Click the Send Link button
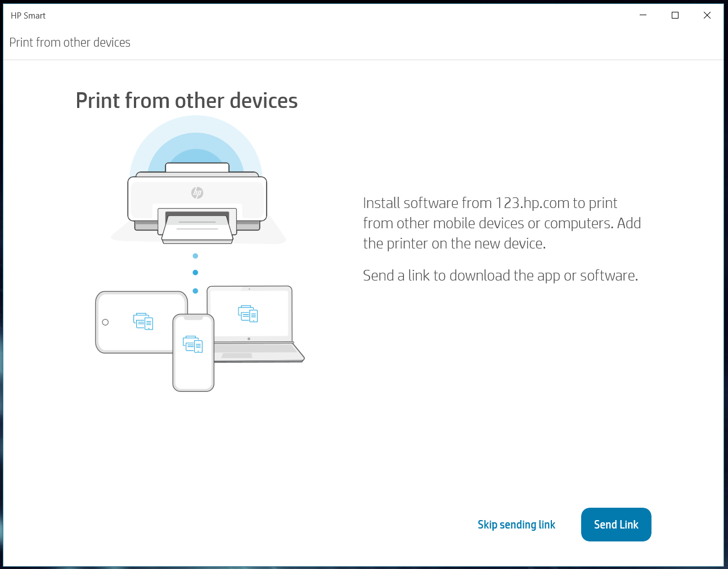This screenshot has height=569, width=728. tap(616, 525)
